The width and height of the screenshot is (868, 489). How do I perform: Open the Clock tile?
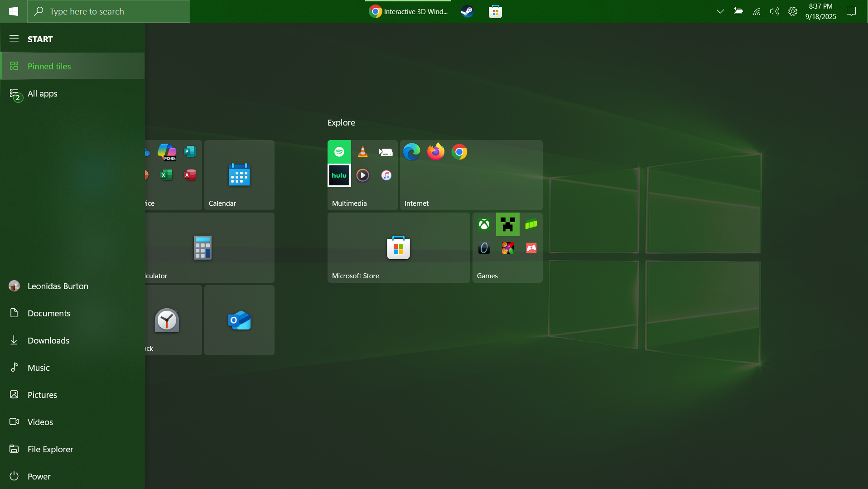pyautogui.click(x=174, y=320)
